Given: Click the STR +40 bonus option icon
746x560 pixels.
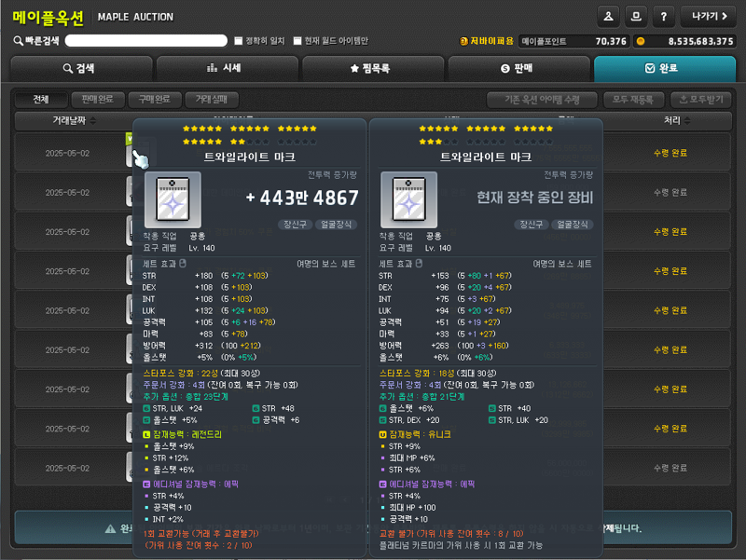Looking at the screenshot, I should click(x=492, y=408).
